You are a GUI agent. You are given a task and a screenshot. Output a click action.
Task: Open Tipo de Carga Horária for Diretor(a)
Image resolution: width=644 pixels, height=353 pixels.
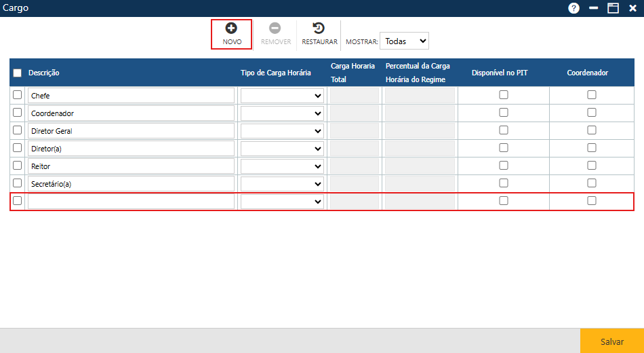pyautogui.click(x=282, y=149)
